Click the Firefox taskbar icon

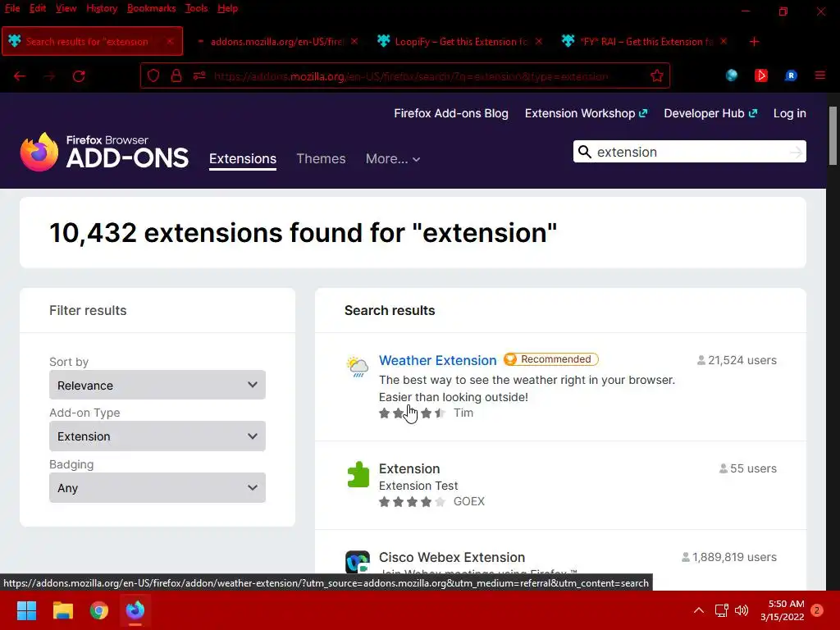pos(135,610)
